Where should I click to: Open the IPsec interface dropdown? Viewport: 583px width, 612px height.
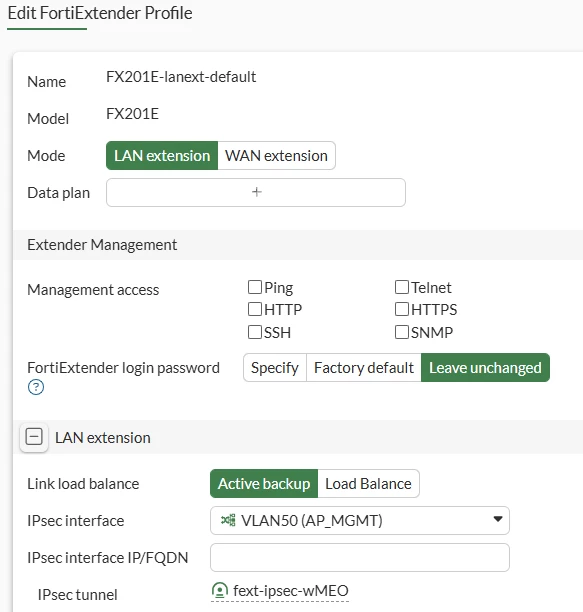click(360, 520)
